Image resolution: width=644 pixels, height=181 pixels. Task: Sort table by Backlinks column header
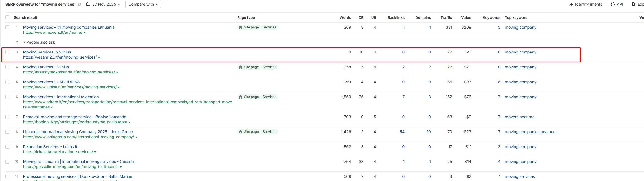coord(396,17)
